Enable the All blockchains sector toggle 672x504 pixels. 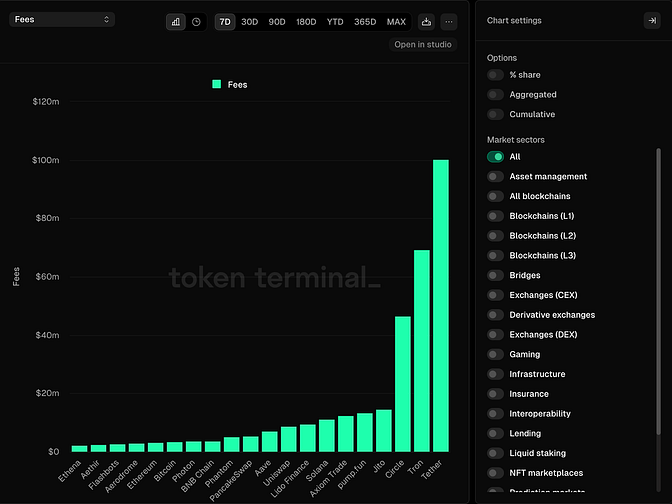click(x=495, y=196)
